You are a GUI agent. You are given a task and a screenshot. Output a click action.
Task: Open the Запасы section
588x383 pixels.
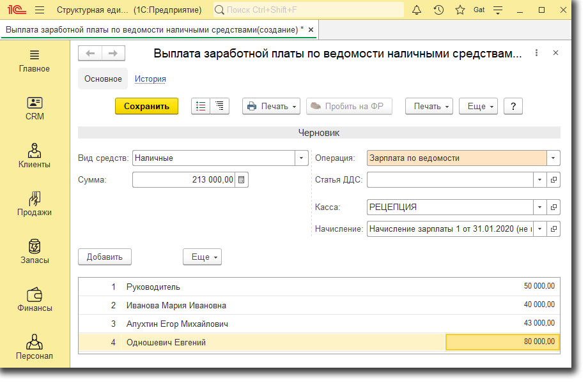pos(35,252)
